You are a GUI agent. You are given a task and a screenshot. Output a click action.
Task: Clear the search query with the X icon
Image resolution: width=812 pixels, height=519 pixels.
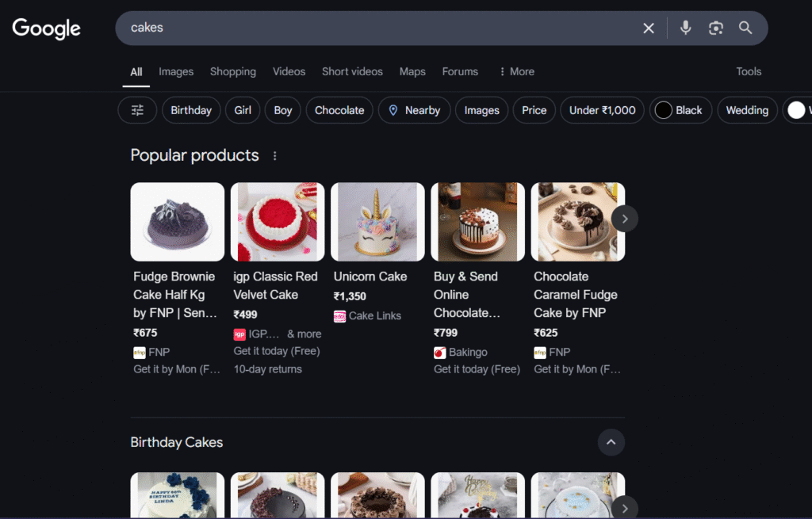click(648, 28)
